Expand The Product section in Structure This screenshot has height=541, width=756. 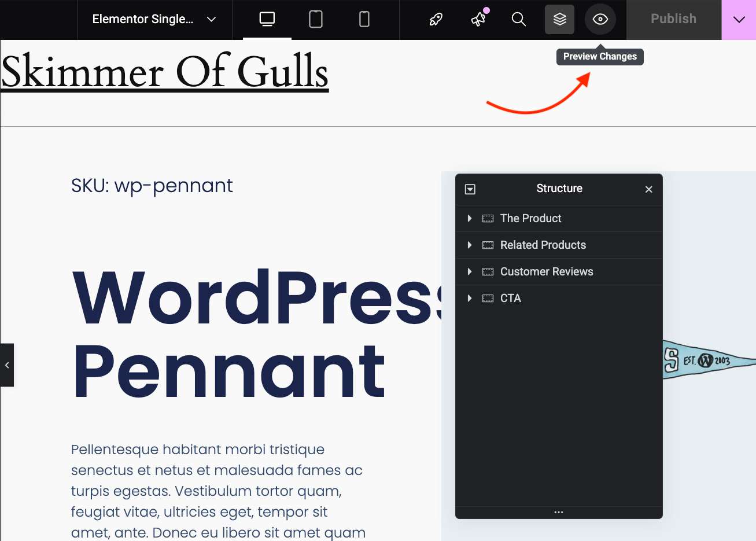(x=469, y=218)
